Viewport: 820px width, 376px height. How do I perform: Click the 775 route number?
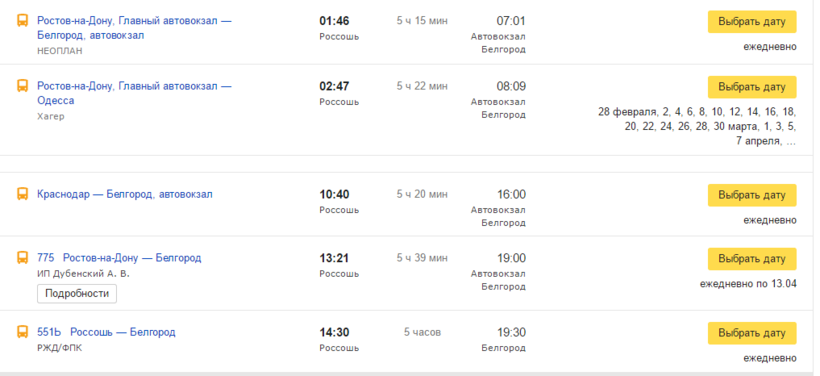pos(45,258)
